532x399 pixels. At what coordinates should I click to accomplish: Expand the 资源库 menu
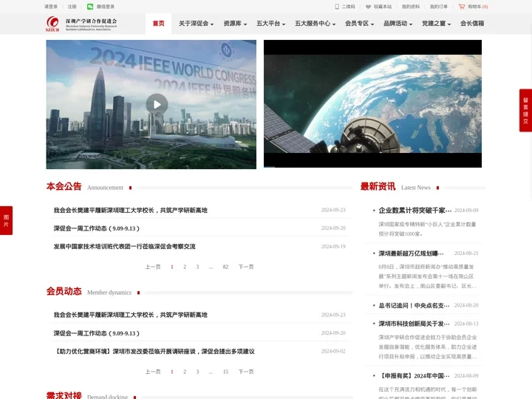235,24
